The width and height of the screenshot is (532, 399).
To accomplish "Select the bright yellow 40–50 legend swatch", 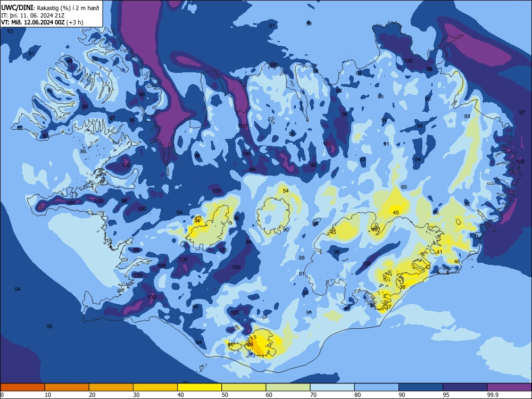I will (199, 387).
